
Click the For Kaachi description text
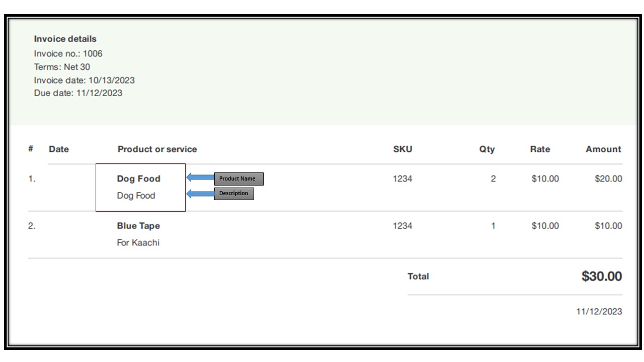[138, 242]
